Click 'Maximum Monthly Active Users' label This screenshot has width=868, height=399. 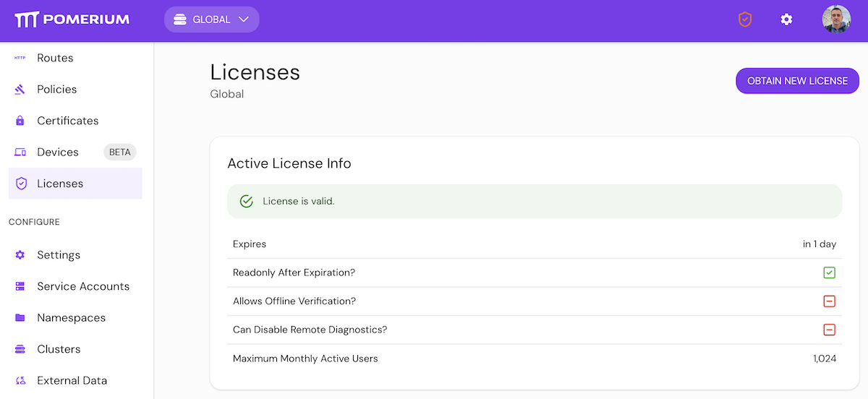pos(305,359)
